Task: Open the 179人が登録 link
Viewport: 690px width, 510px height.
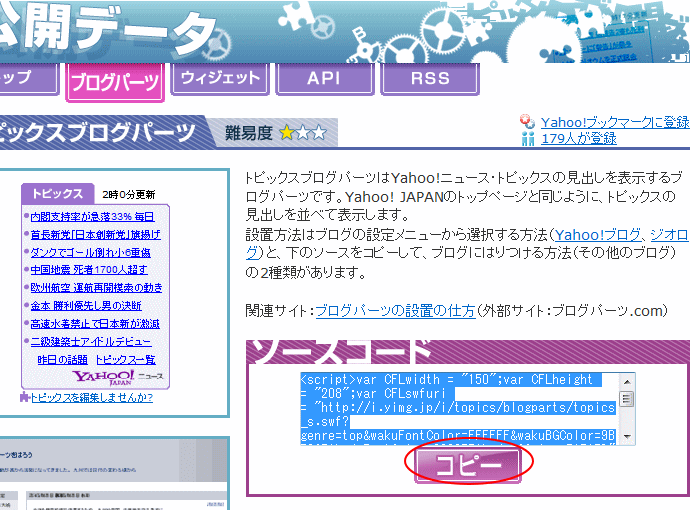Action: coord(579,139)
